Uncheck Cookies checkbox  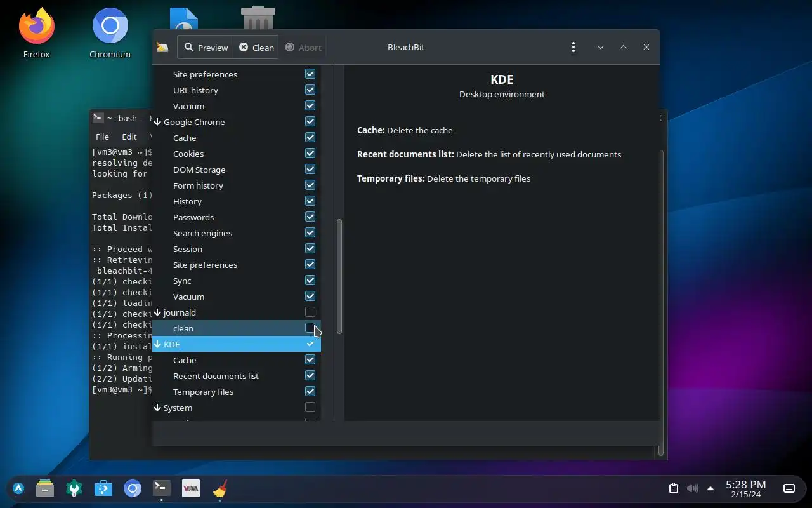(x=310, y=153)
